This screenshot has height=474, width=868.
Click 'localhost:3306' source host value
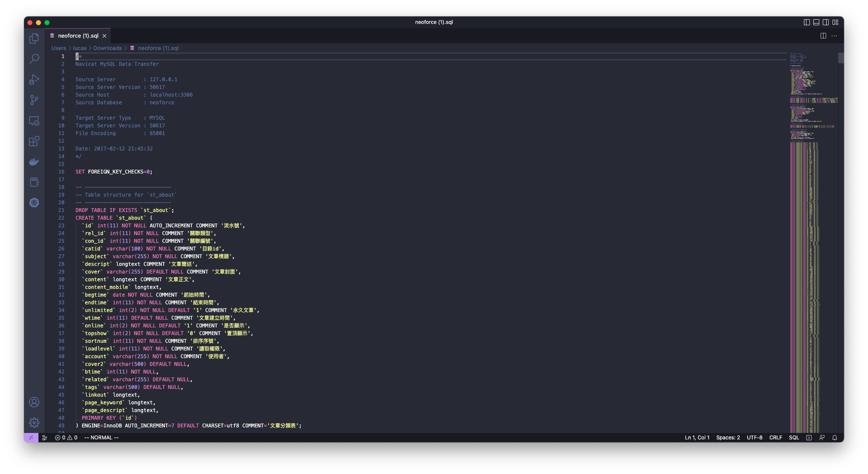click(x=171, y=95)
